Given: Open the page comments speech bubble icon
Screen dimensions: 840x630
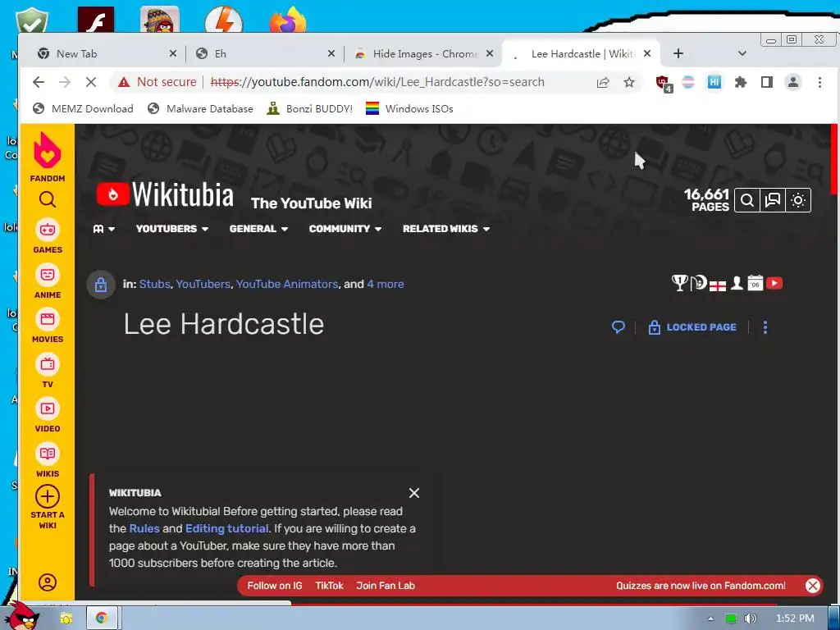Looking at the screenshot, I should pos(619,326).
